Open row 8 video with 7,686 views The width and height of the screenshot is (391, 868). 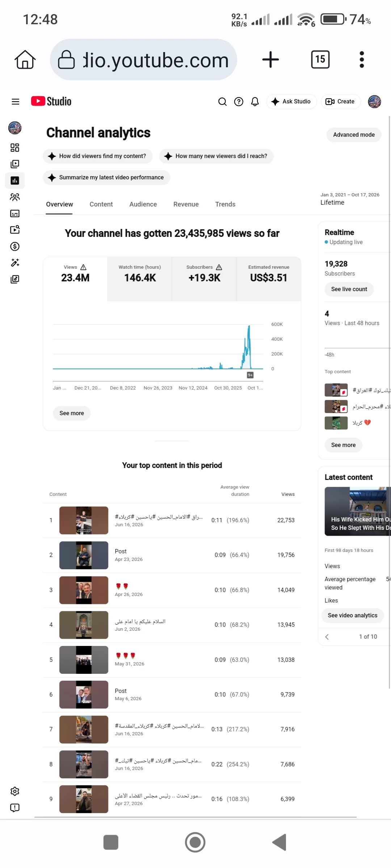172,765
